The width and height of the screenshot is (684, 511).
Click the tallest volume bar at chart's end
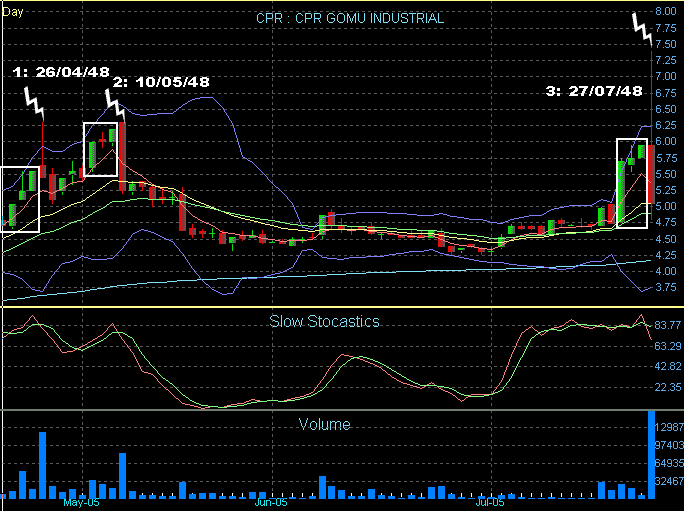652,455
